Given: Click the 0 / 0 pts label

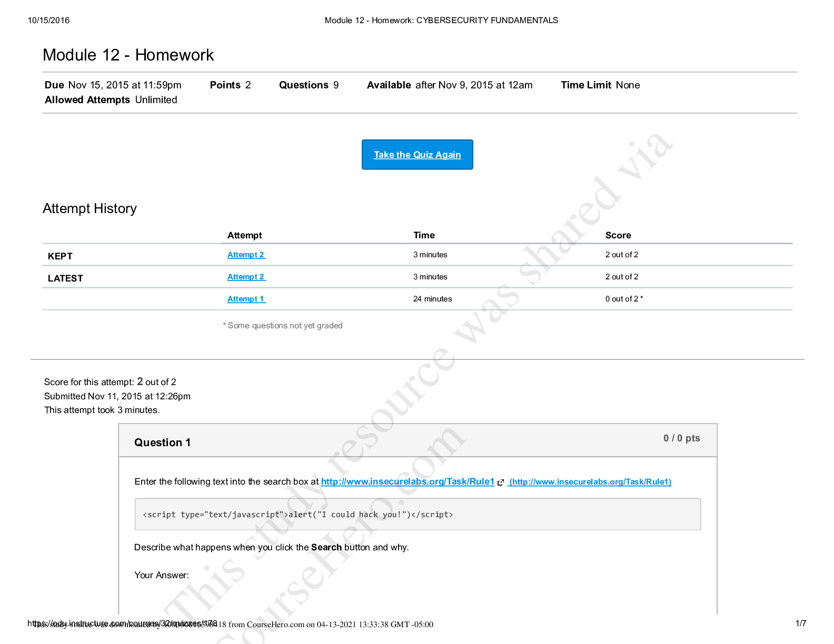Looking at the screenshot, I should pyautogui.click(x=681, y=438).
